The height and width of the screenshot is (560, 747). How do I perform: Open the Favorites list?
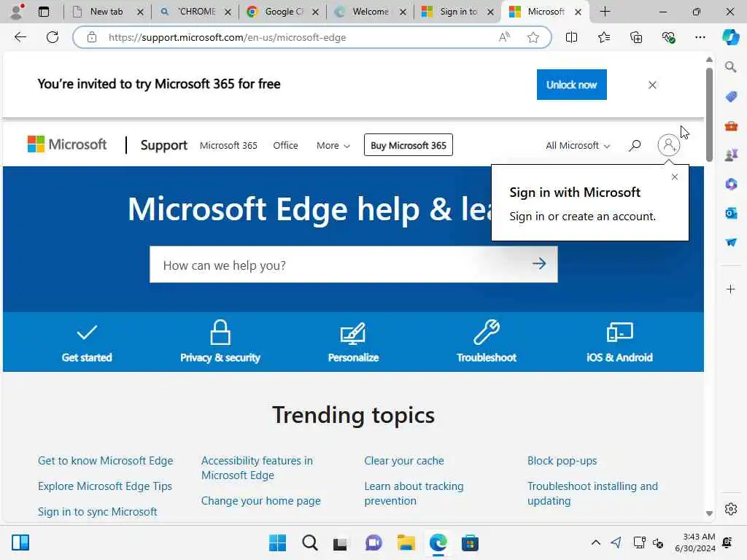603,37
